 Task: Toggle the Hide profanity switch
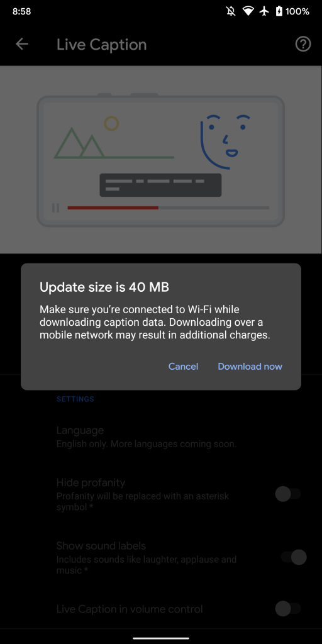pos(288,494)
